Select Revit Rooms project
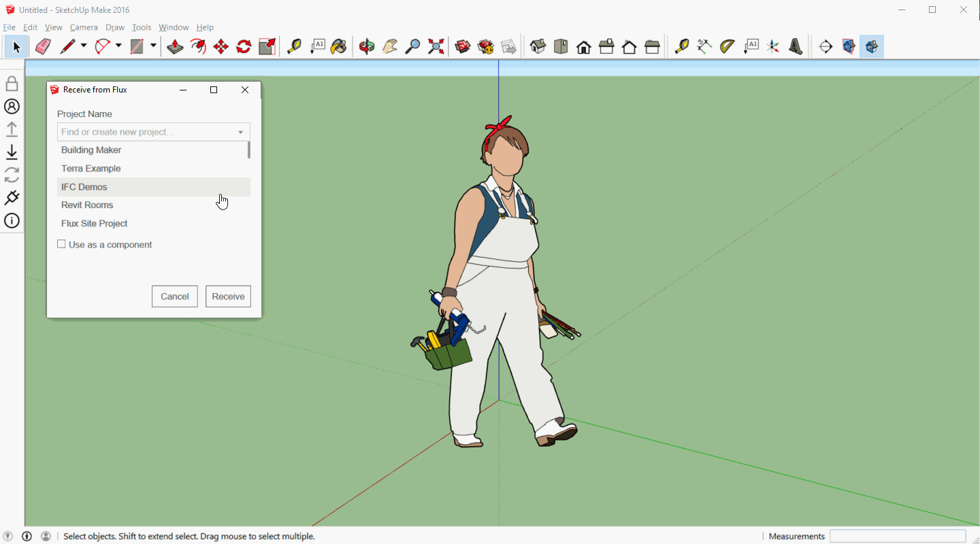This screenshot has height=544, width=980. 154,205
